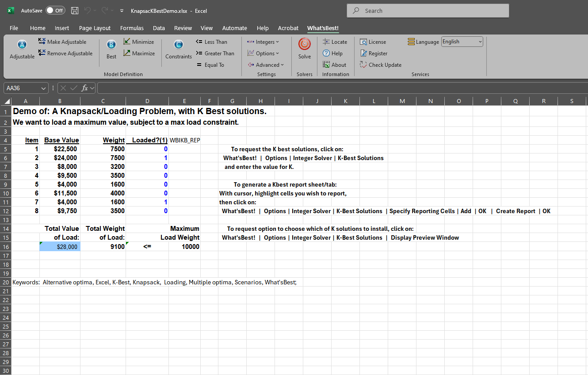Select the <= constraint cell

(x=147, y=247)
